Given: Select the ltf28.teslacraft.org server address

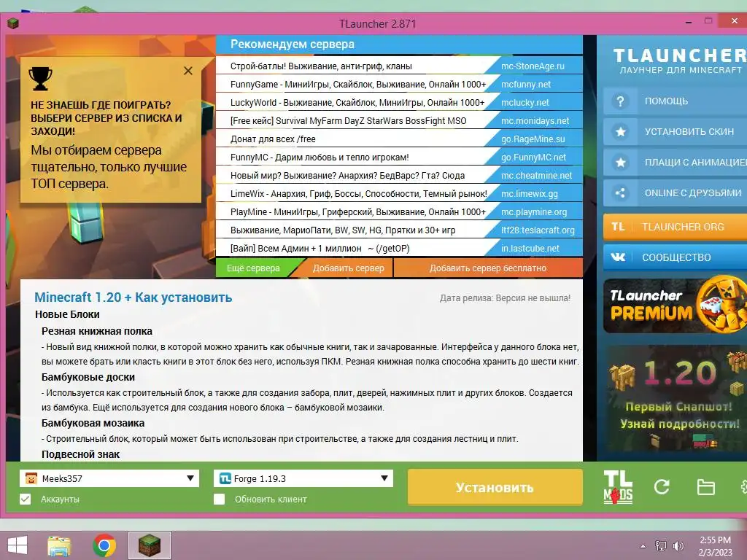Looking at the screenshot, I should [538, 230].
